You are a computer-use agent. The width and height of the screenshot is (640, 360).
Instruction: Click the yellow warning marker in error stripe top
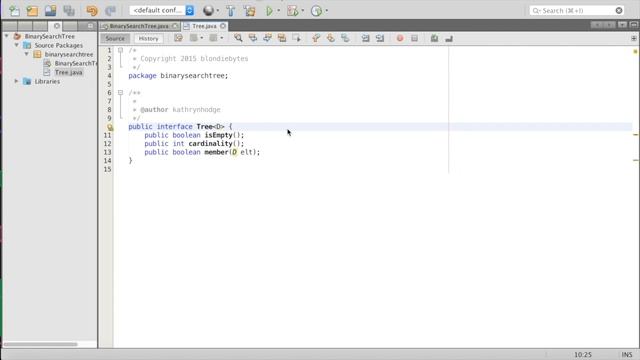[x=635, y=51]
